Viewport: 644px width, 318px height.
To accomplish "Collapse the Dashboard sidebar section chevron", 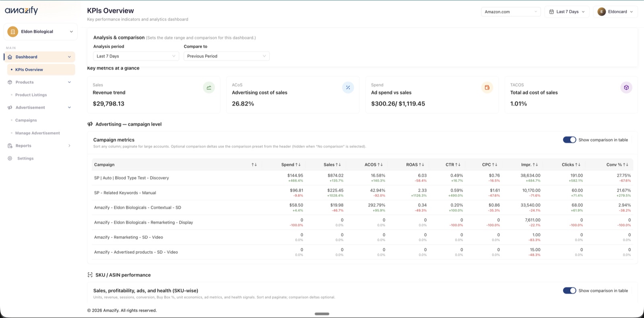I will 69,57.
